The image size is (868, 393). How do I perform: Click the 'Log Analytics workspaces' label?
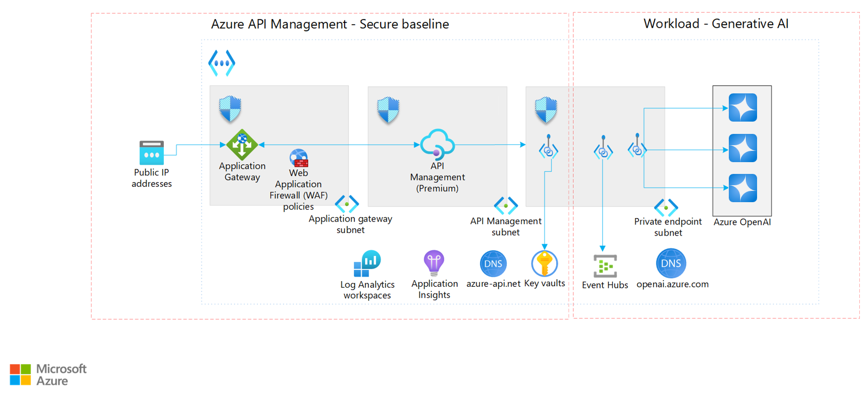point(367,290)
